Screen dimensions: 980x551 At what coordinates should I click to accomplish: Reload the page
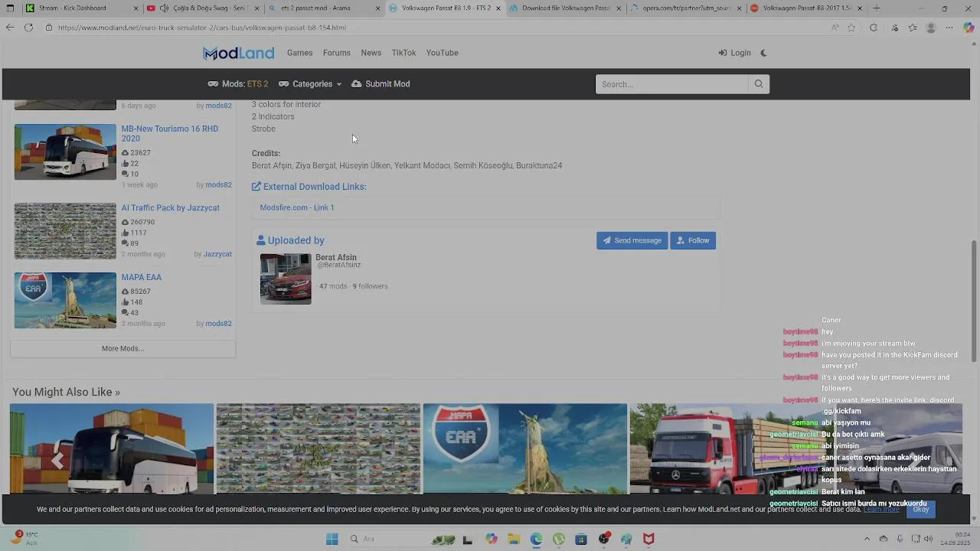coord(28,28)
